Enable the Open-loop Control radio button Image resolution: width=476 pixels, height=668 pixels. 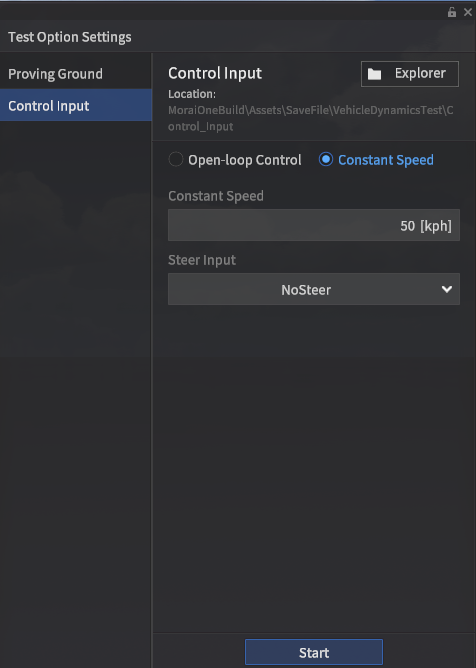pos(176,160)
